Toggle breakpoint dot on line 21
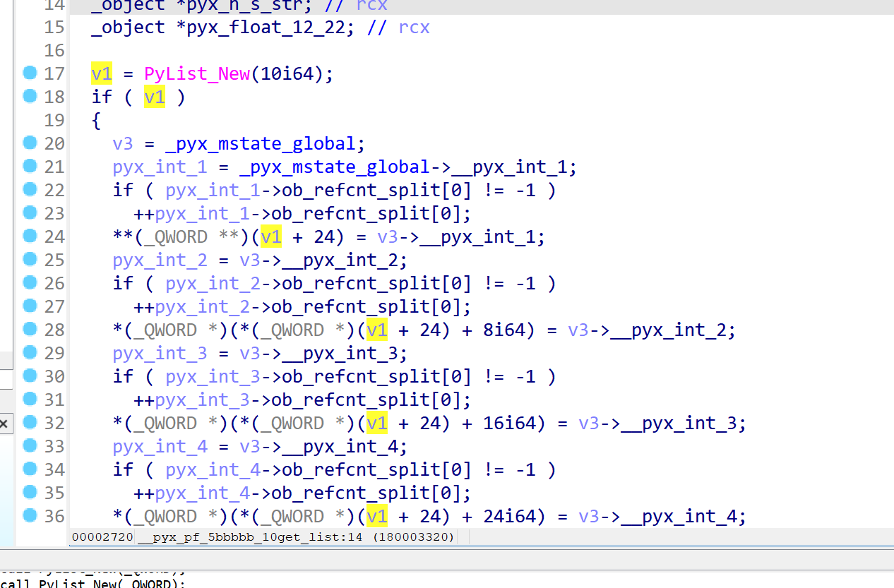The width and height of the screenshot is (894, 588). 30,166
